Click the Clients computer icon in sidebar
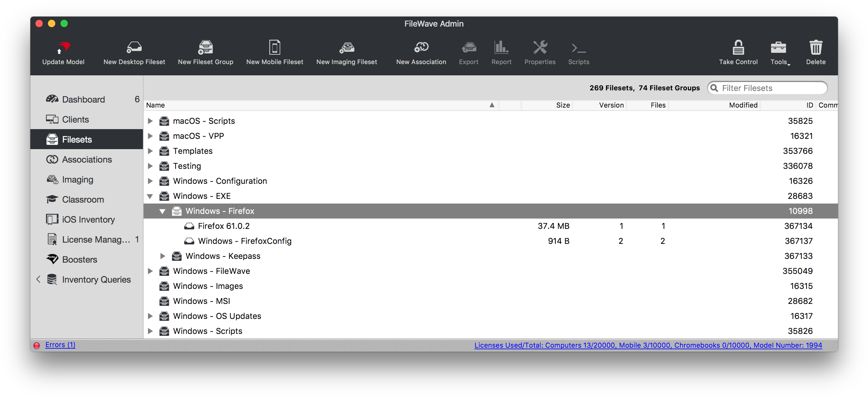Viewport: 868px width, 398px height. [52, 119]
